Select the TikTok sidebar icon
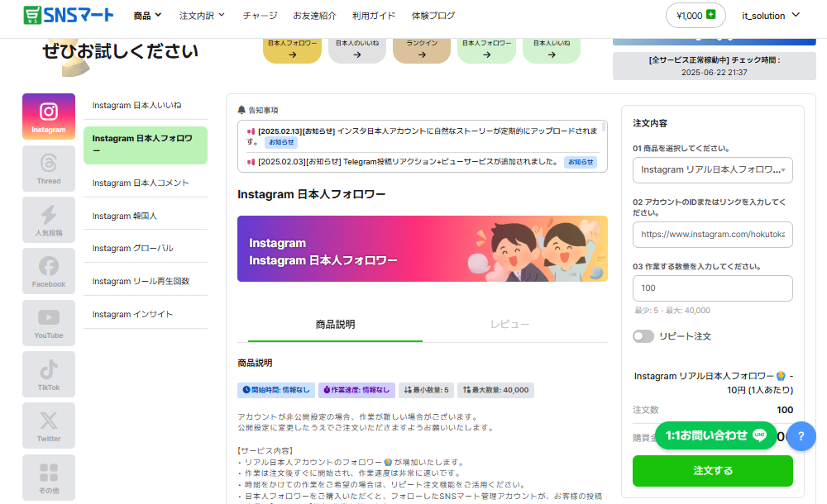The height and width of the screenshot is (504, 827). pos(49,374)
